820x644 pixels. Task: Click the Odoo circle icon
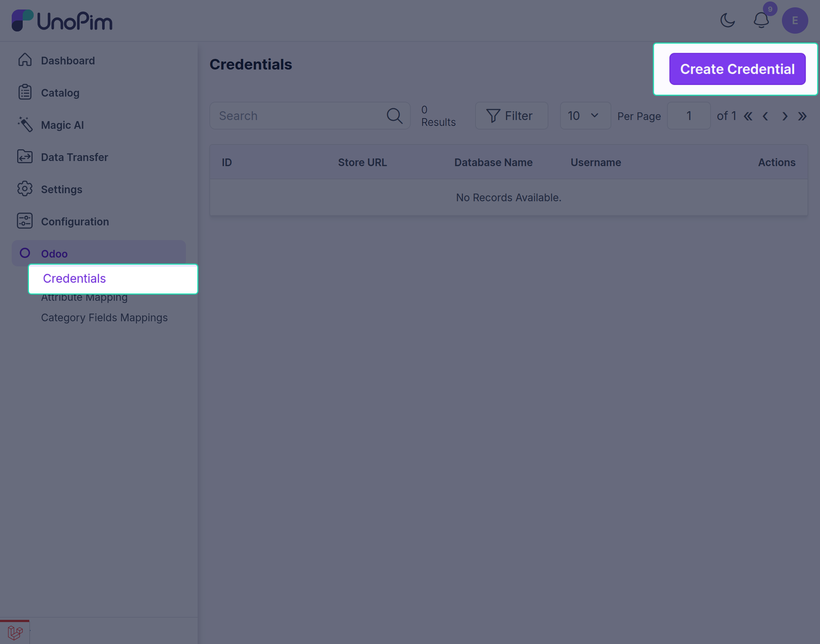25,253
